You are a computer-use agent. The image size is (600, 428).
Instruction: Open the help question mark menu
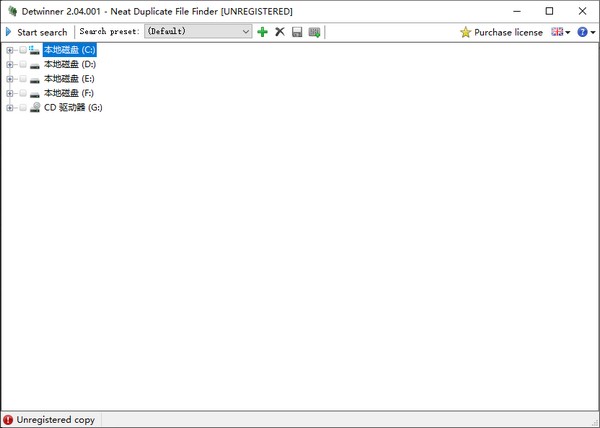pyautogui.click(x=586, y=32)
